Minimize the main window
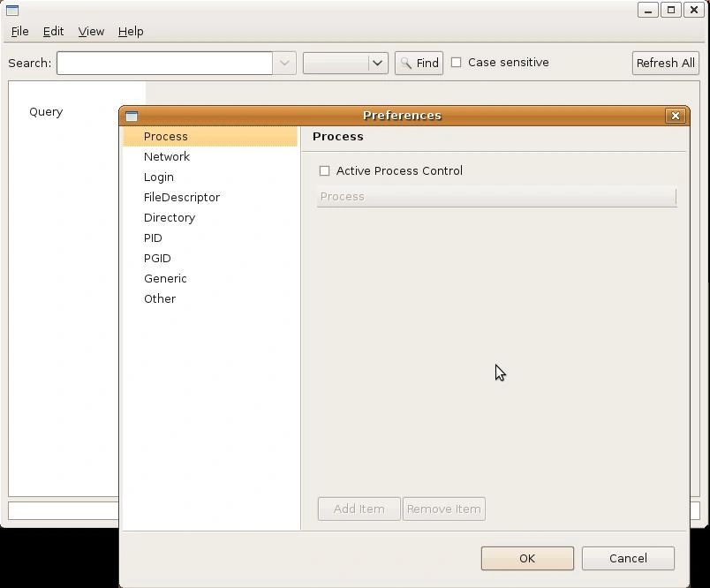The width and height of the screenshot is (710, 588). pyautogui.click(x=648, y=10)
